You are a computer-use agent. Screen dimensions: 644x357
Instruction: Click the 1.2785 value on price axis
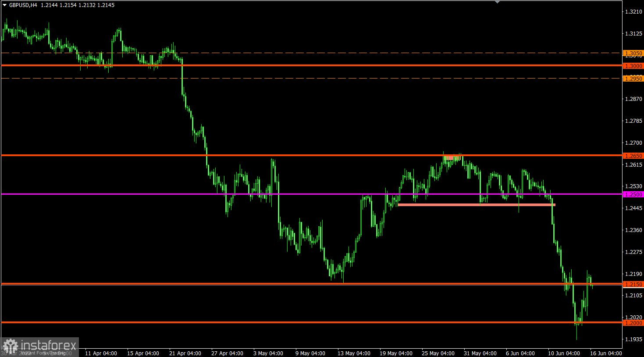coord(634,121)
